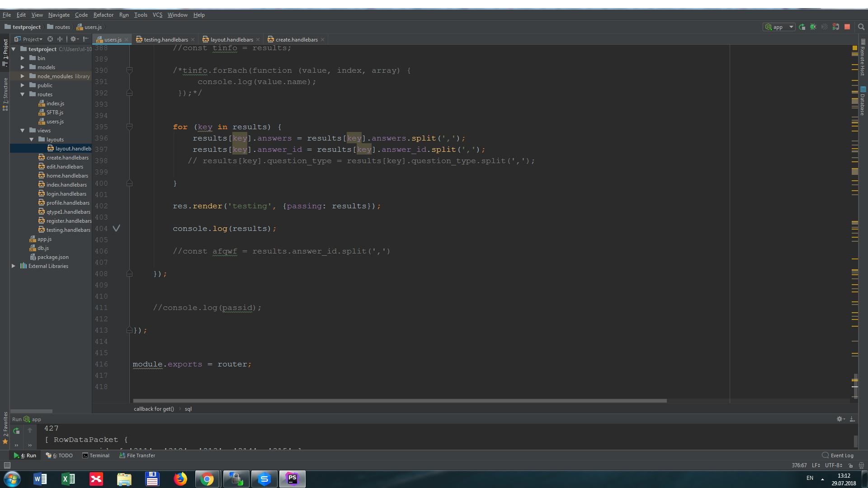Close the create.handlebars tab
The height and width of the screenshot is (488, 868).
click(x=323, y=40)
